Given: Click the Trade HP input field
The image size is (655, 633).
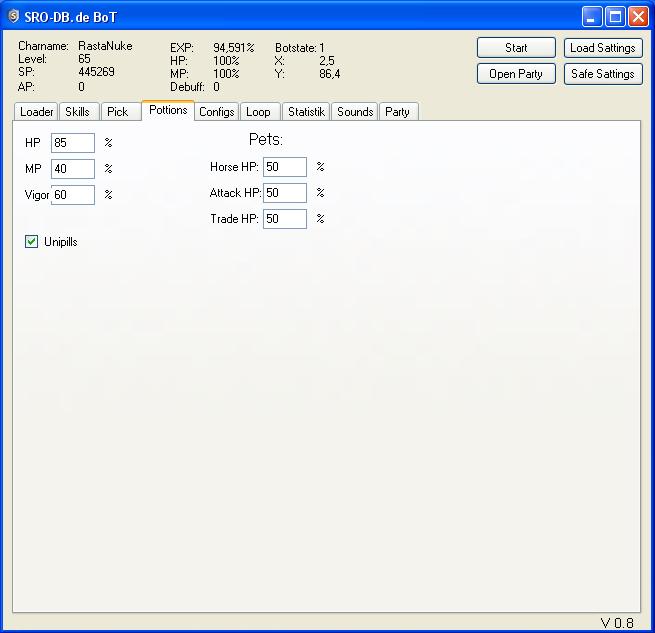Looking at the screenshot, I should click(x=285, y=219).
